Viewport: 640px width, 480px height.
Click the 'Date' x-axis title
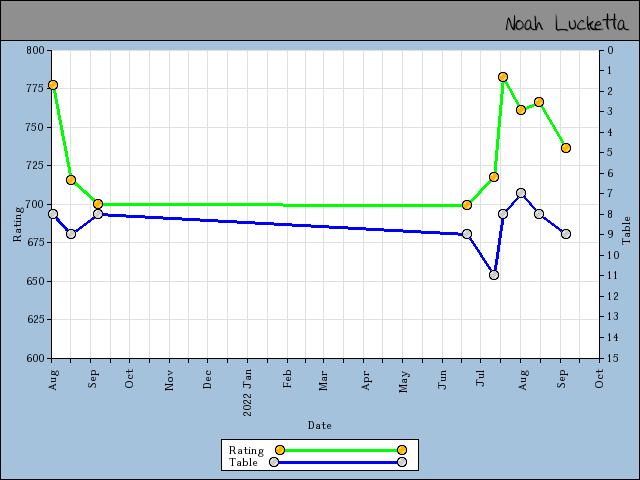tap(319, 425)
